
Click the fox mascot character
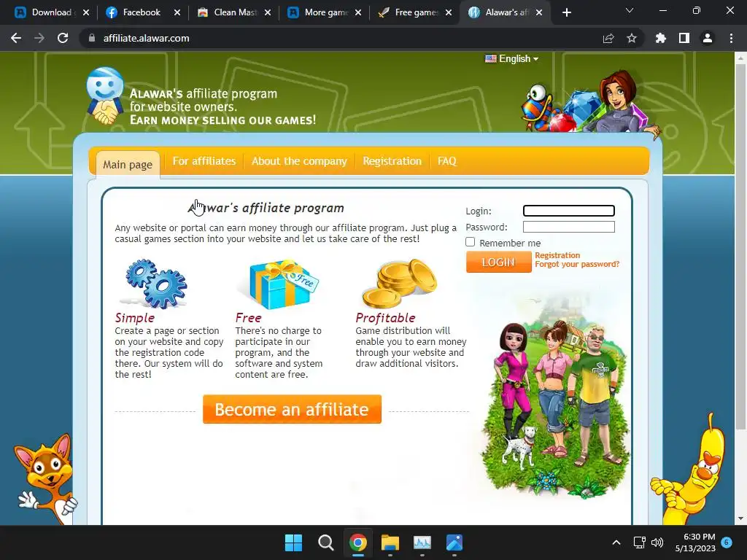(45, 478)
